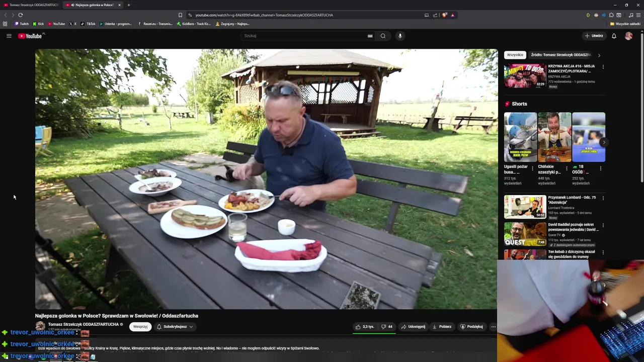Open YouTube notifications bell
The width and height of the screenshot is (644, 362).
click(614, 36)
